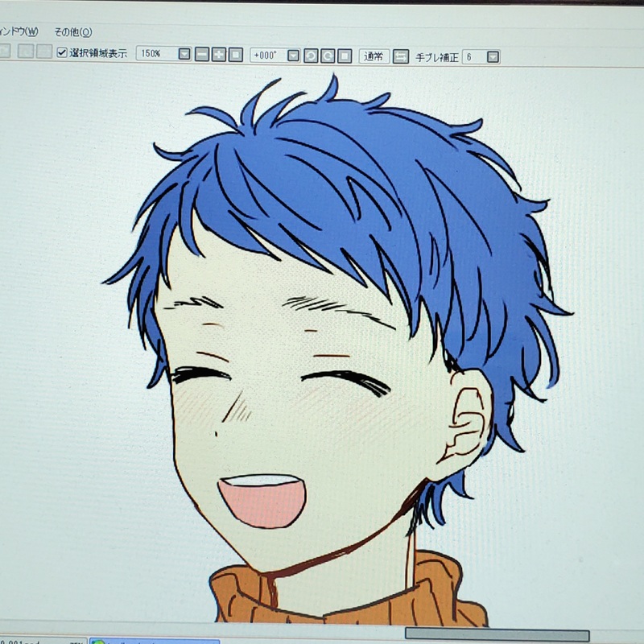Viewport: 644px width, 644px height.
Task: Rotate canvas counterclockwise
Action: pos(311,56)
